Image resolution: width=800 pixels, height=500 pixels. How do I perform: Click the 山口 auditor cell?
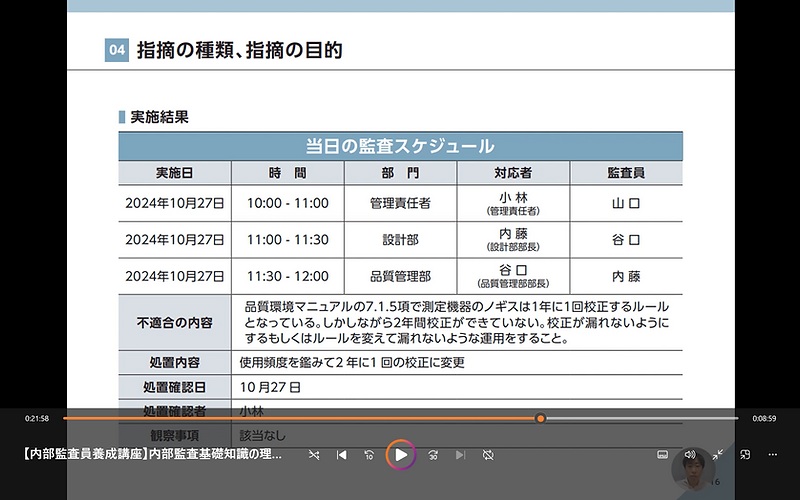coord(626,203)
